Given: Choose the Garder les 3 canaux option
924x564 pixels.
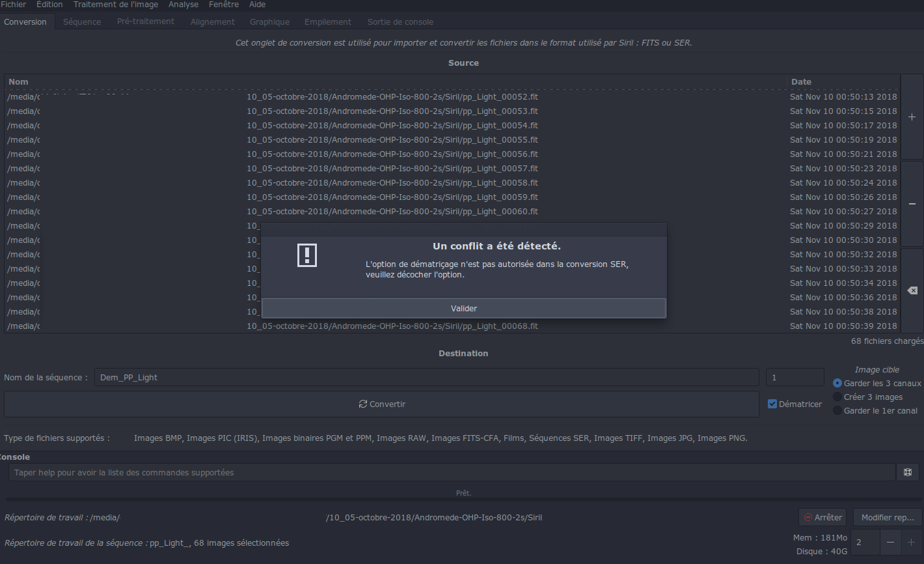Looking at the screenshot, I should tap(837, 383).
